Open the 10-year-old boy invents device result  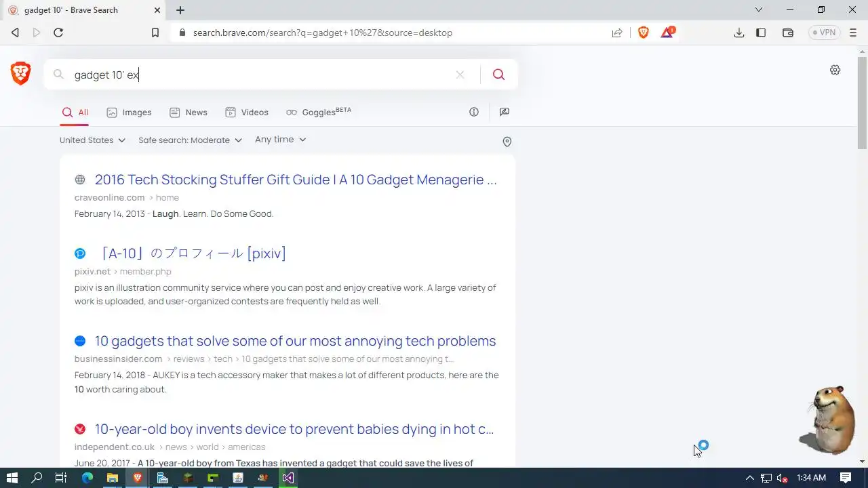click(x=294, y=429)
